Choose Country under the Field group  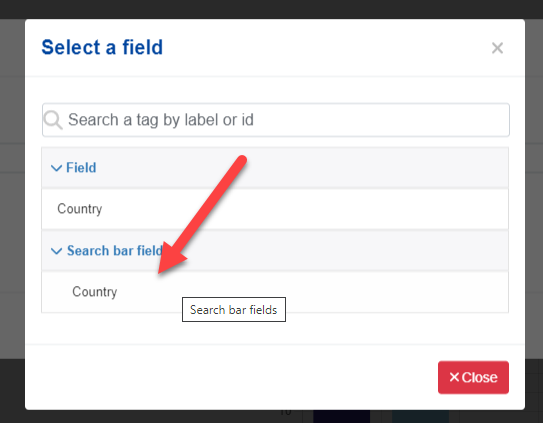coord(275,209)
